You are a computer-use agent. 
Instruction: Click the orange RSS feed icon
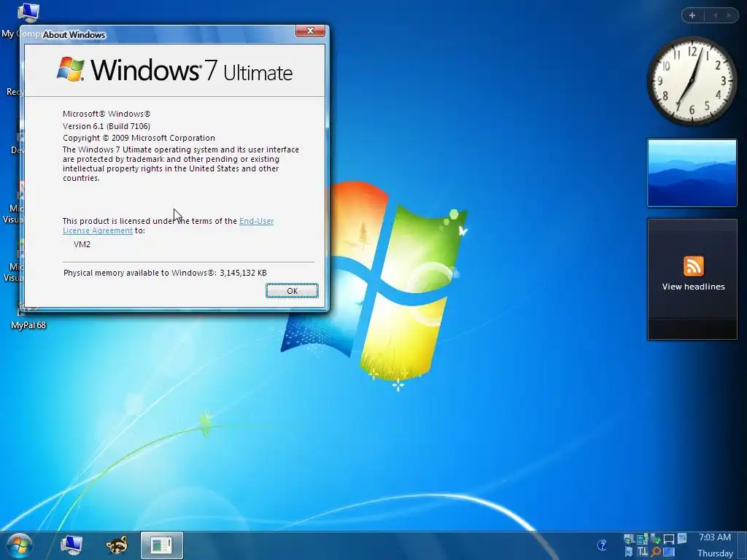693,266
